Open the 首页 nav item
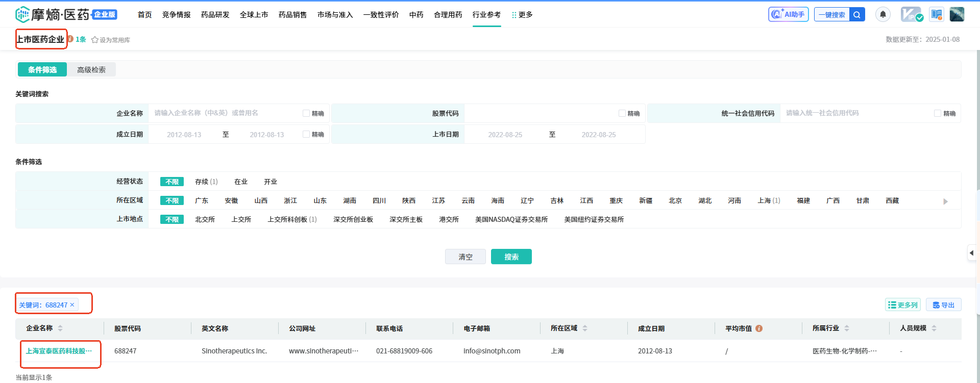Image resolution: width=980 pixels, height=383 pixels. pos(145,15)
